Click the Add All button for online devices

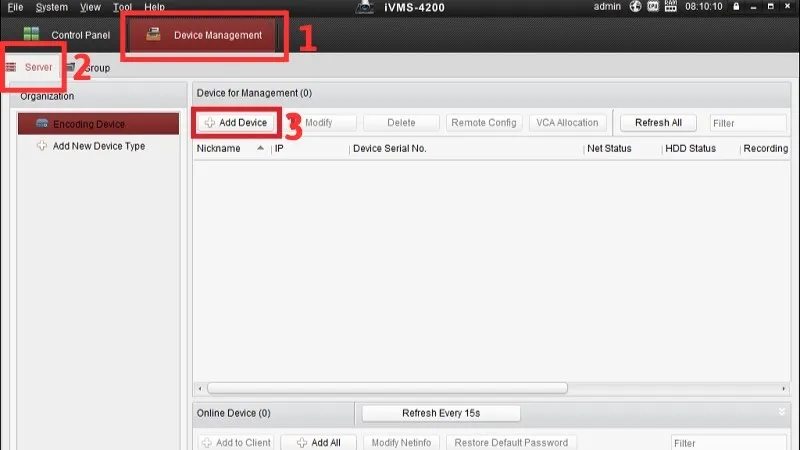[318, 442]
